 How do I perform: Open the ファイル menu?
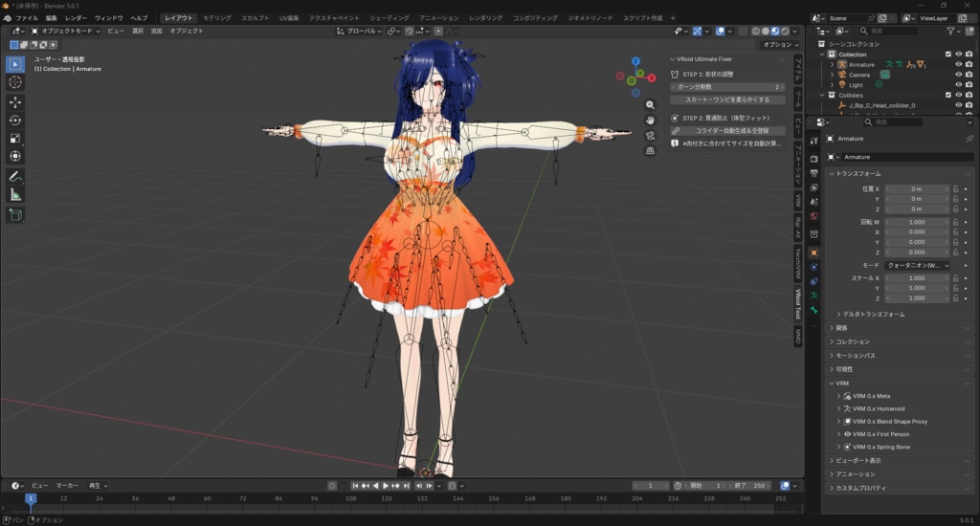pos(27,18)
